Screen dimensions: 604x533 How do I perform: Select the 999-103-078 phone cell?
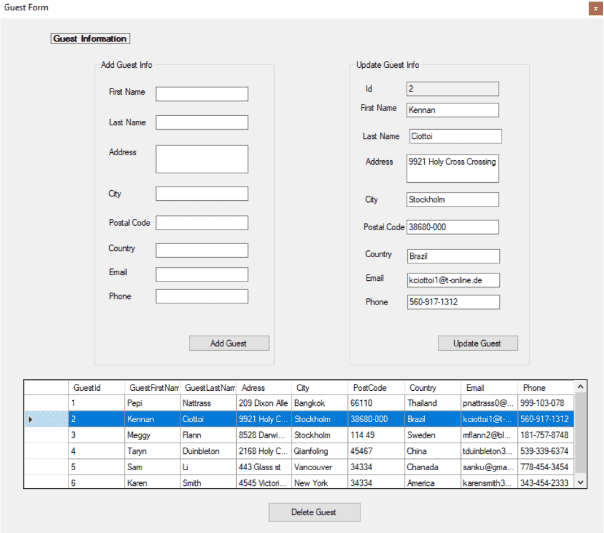[545, 403]
